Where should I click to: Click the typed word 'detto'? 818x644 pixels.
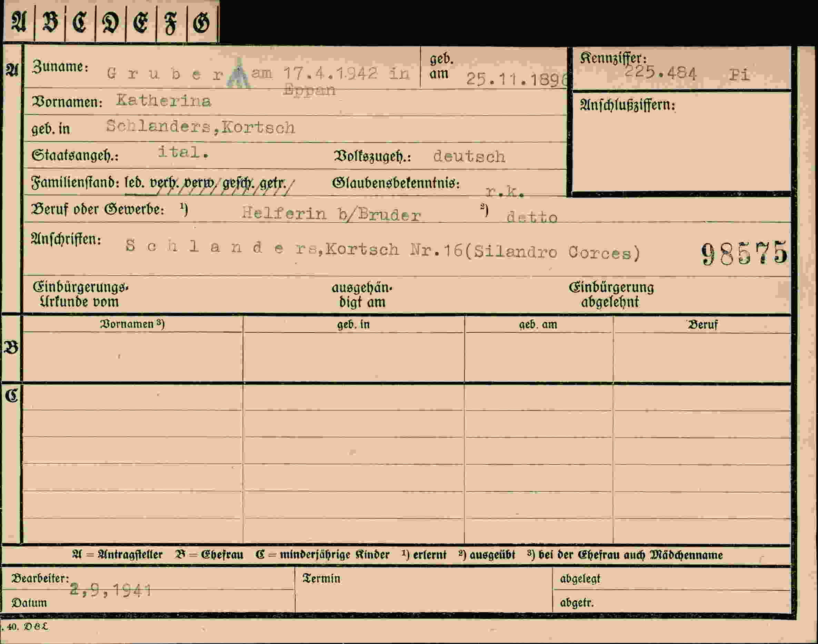532,218
